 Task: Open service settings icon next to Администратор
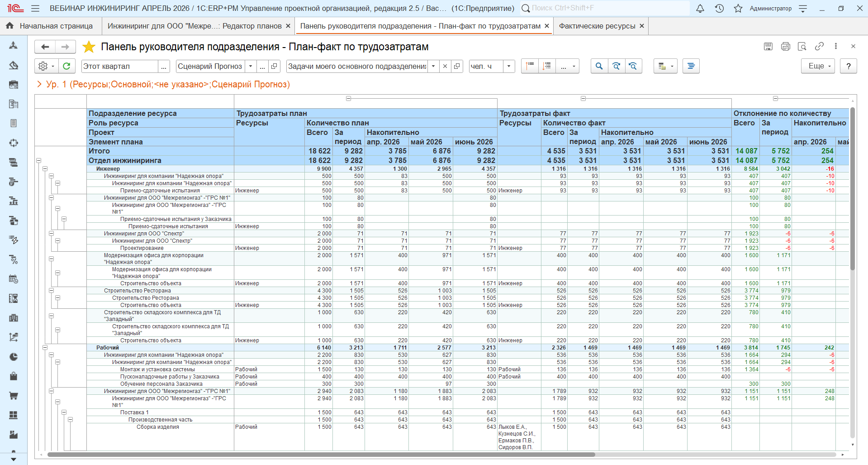(803, 8)
